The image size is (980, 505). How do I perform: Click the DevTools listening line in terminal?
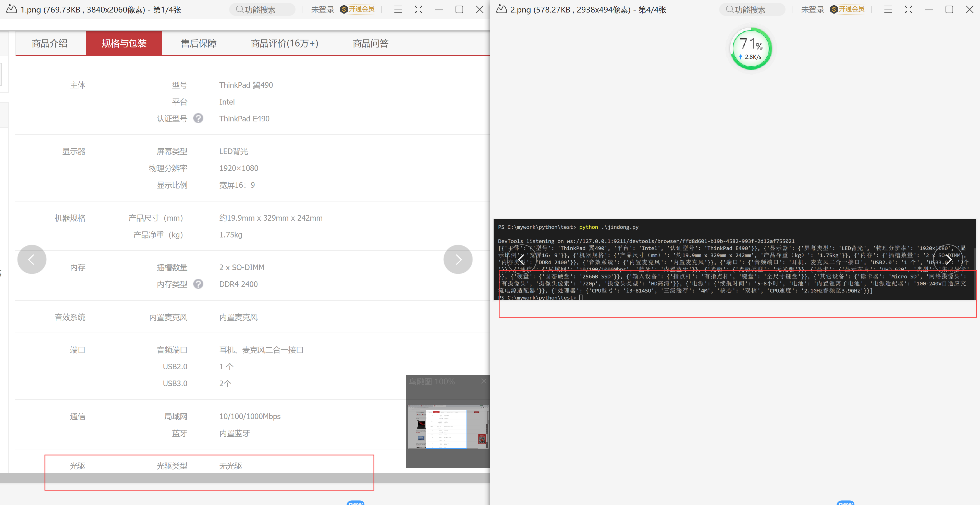tap(646, 241)
